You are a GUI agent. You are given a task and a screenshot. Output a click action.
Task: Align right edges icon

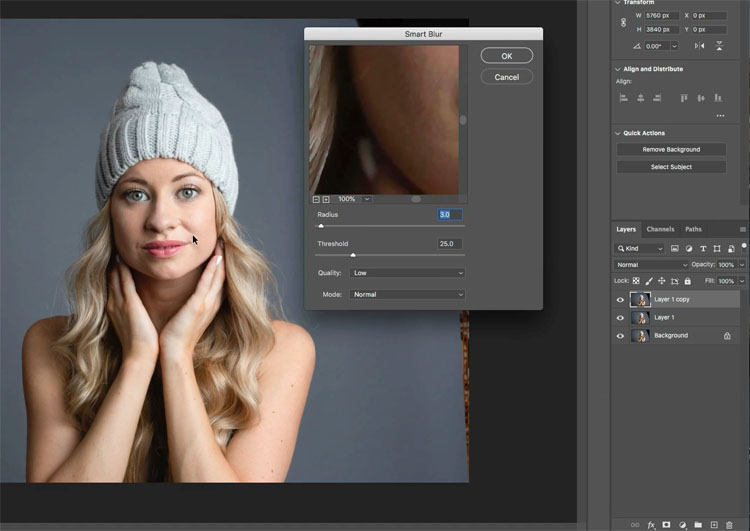pos(657,98)
